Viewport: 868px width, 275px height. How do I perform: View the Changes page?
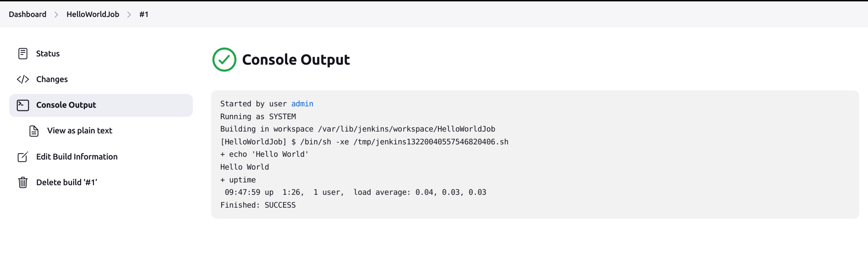[51, 79]
